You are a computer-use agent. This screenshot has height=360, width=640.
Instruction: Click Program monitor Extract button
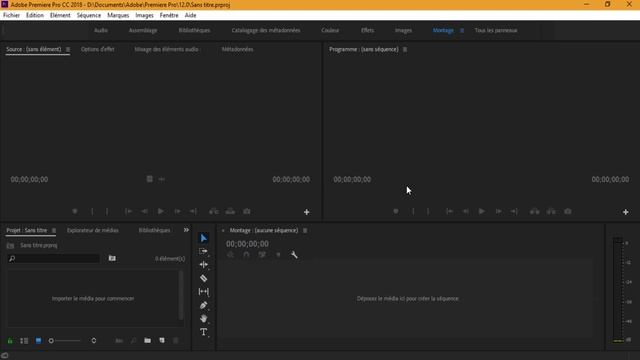(551, 211)
